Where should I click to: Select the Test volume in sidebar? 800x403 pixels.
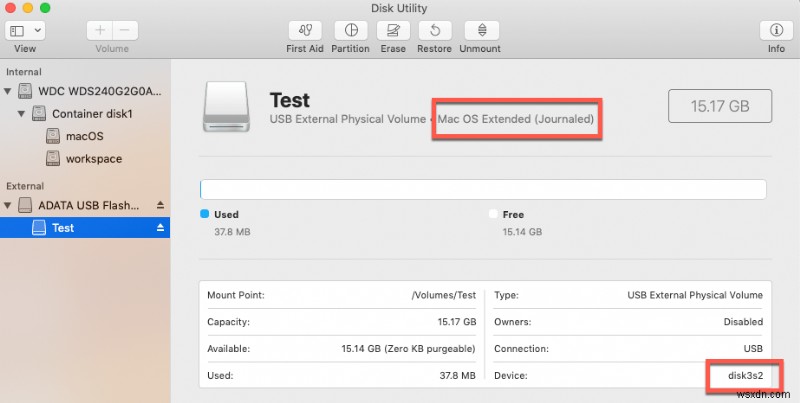[63, 228]
